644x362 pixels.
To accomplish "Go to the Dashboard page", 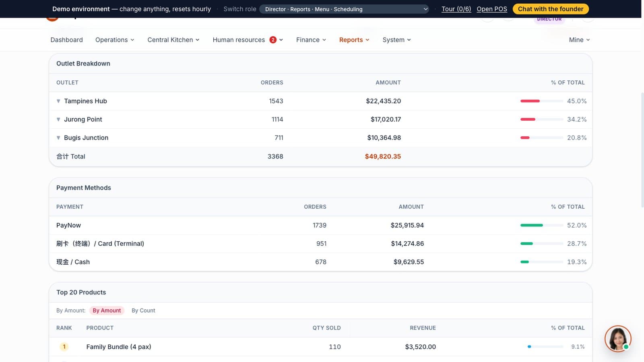I will [x=66, y=40].
